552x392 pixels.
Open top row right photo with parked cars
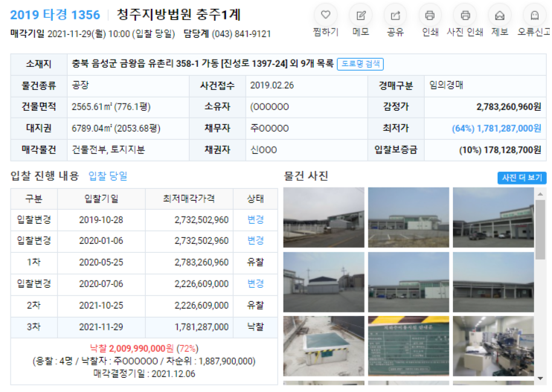pos(493,217)
